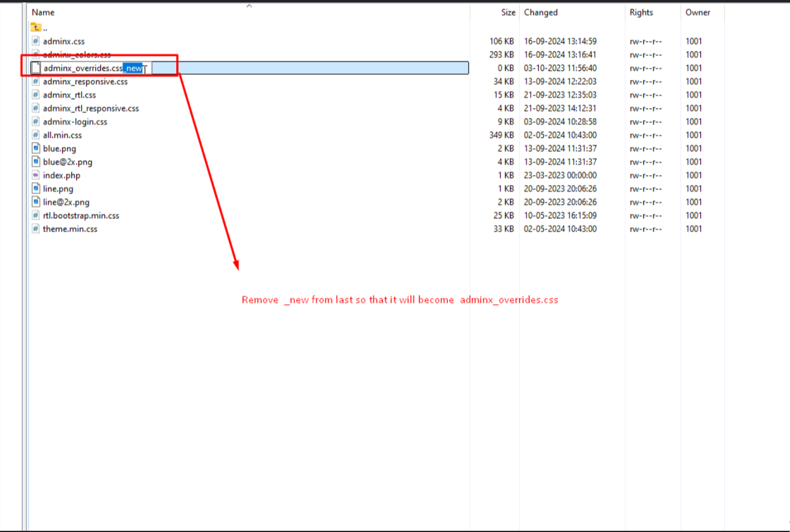Sort files by Name column header
Image resolution: width=790 pixels, height=532 pixels.
click(x=43, y=12)
